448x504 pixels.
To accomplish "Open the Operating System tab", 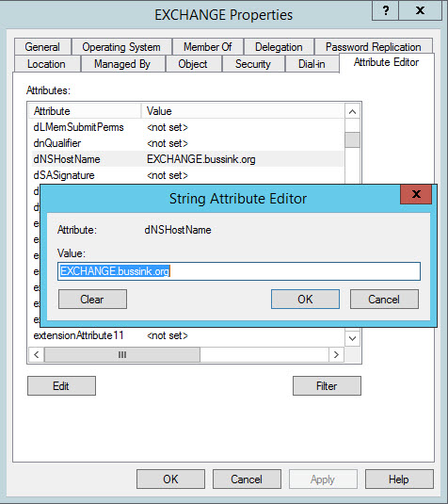I will coord(121,47).
